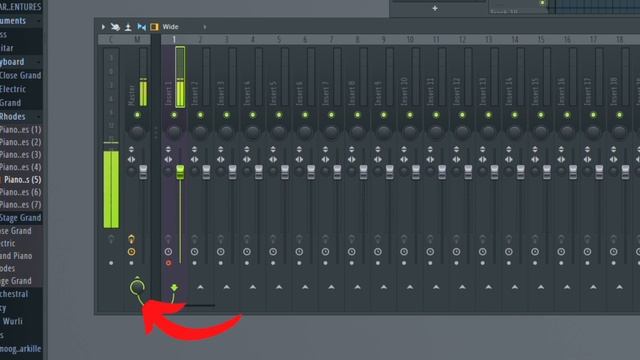The image size is (640, 360).
Task: Click the Master track pan knob
Action: [138, 131]
